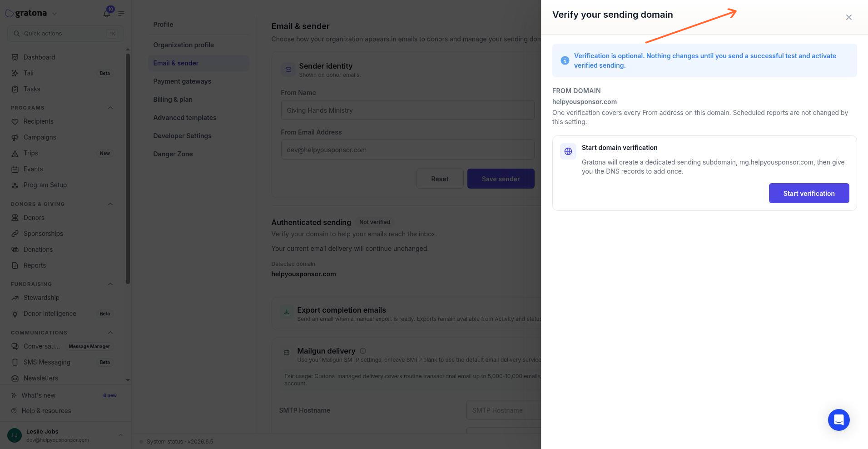Expand the Leslie Jobs user menu
Viewport: 868px width, 449px height.
click(121, 435)
